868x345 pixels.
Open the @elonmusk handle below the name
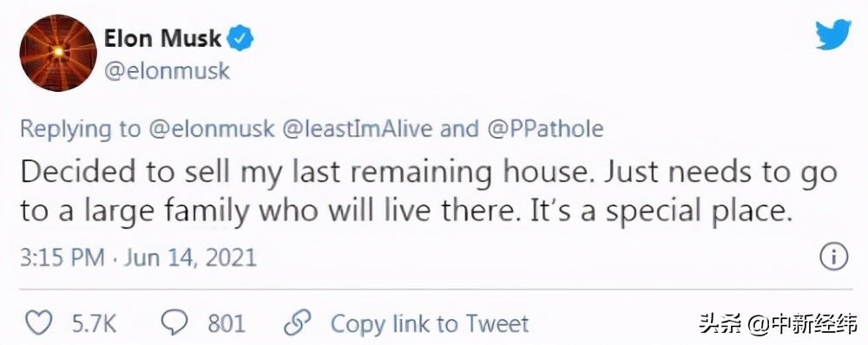(167, 72)
